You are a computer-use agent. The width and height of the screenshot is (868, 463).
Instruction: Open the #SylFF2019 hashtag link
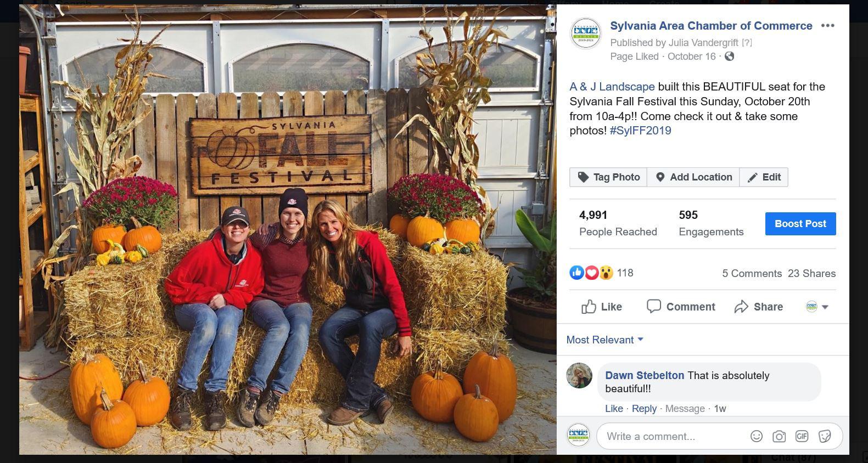pyautogui.click(x=640, y=131)
